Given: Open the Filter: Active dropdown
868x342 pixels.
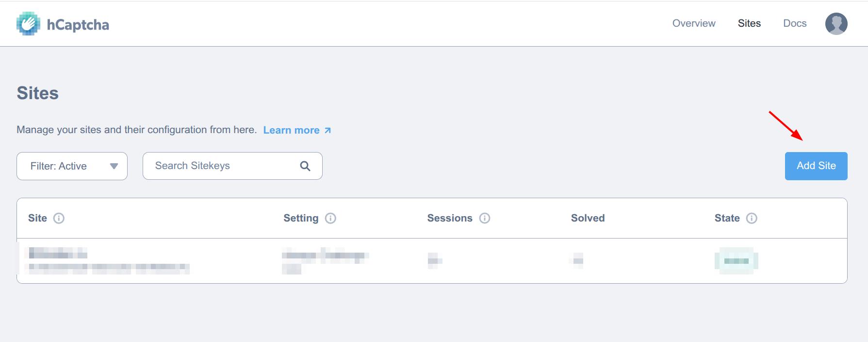Looking at the screenshot, I should click(72, 166).
